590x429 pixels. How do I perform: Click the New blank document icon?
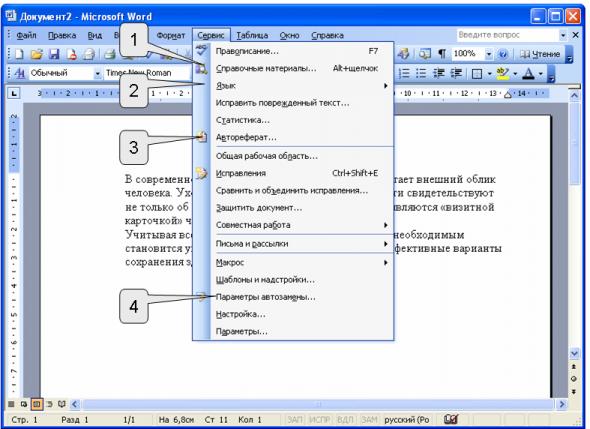(x=18, y=55)
